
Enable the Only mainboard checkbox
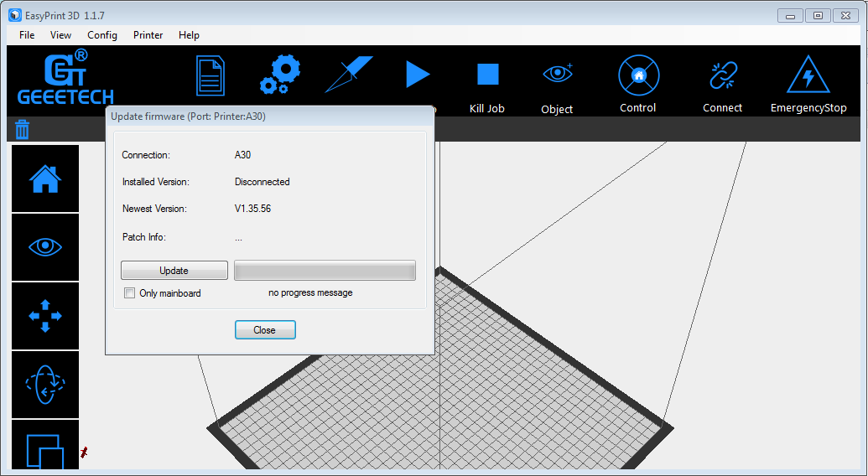pyautogui.click(x=129, y=293)
